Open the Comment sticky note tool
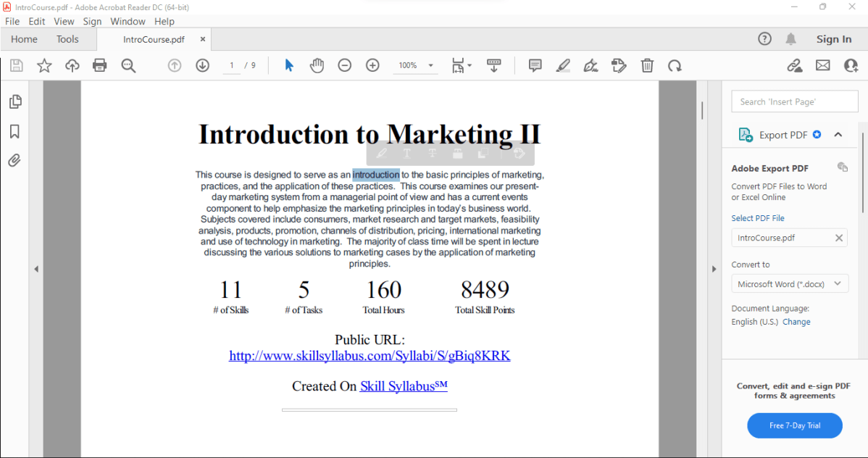The image size is (868, 458). (535, 65)
